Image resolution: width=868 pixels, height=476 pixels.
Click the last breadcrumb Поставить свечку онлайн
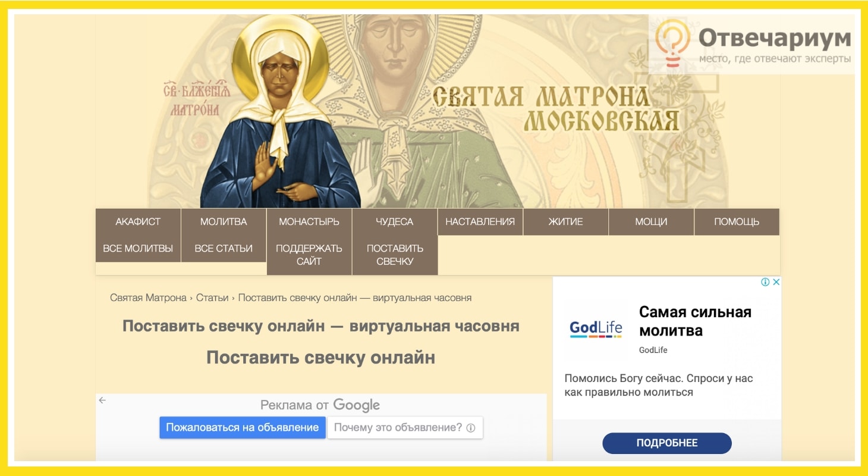(x=355, y=297)
